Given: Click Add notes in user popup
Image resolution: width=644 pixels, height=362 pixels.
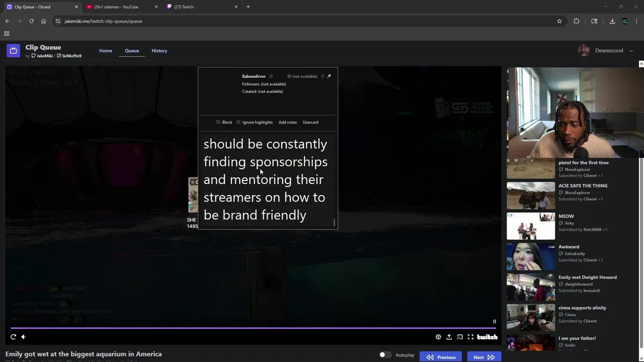Looking at the screenshot, I should [x=288, y=122].
